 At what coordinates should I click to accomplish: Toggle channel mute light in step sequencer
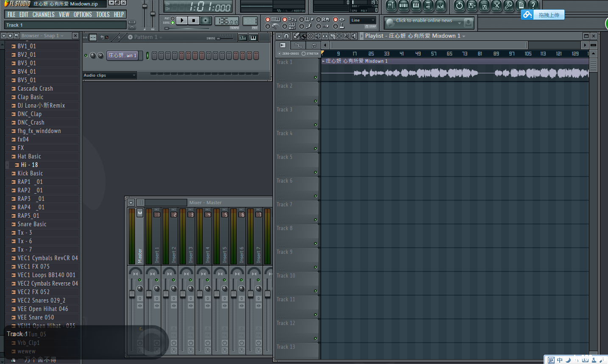[86, 56]
